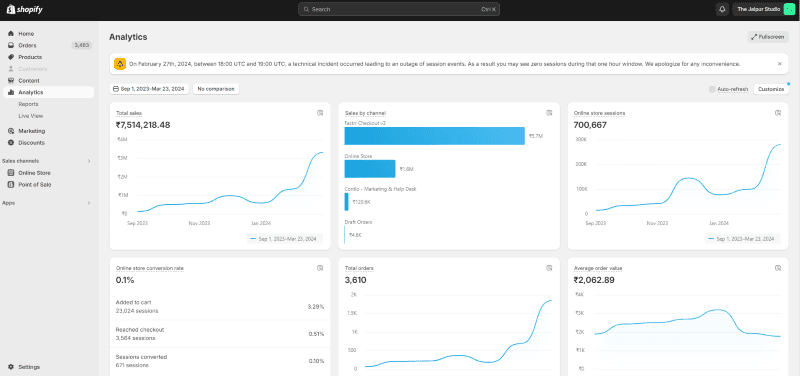Image resolution: width=800 pixels, height=376 pixels.
Task: Enable the Auto-refresh checkbox
Action: [x=712, y=89]
